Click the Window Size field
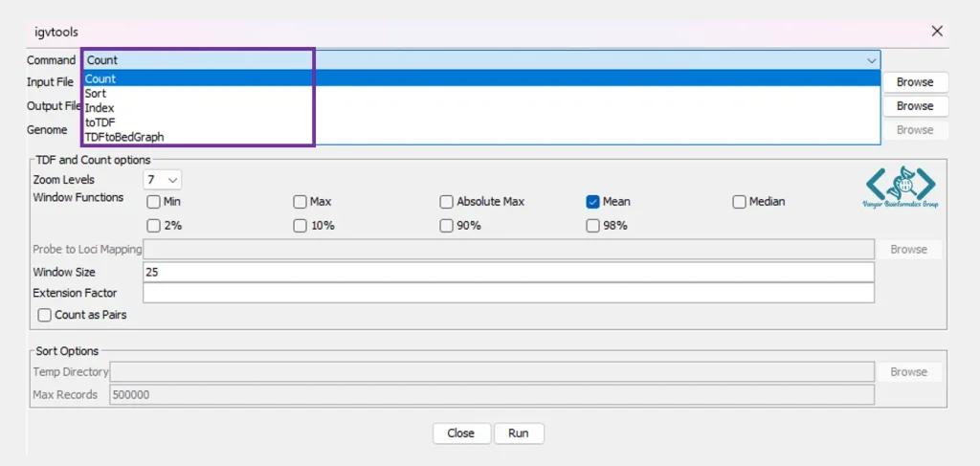This screenshot has width=980, height=466. [x=508, y=273]
